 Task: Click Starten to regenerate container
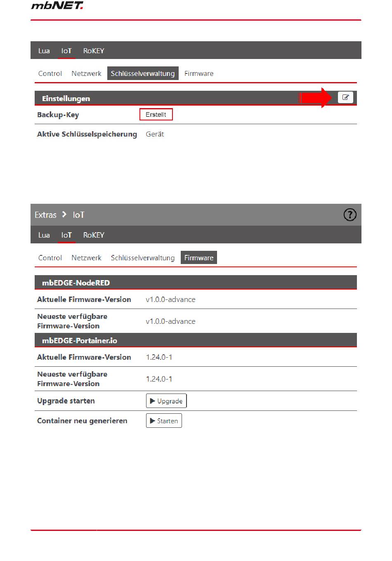click(x=164, y=421)
